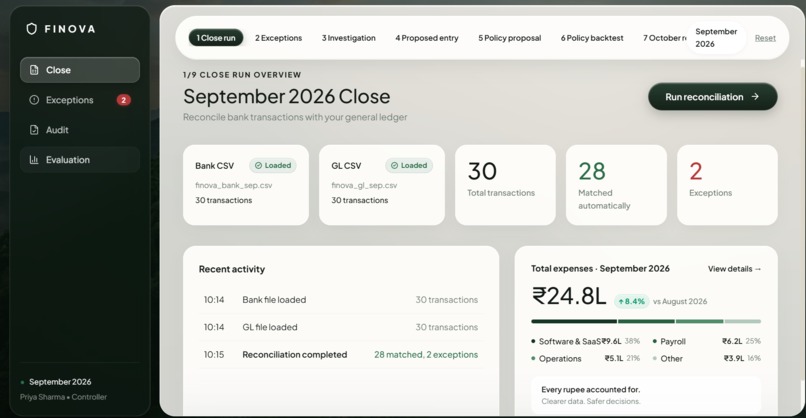Open Evaluation in the sidebar
Image resolution: width=806 pixels, height=418 pixels.
80,159
